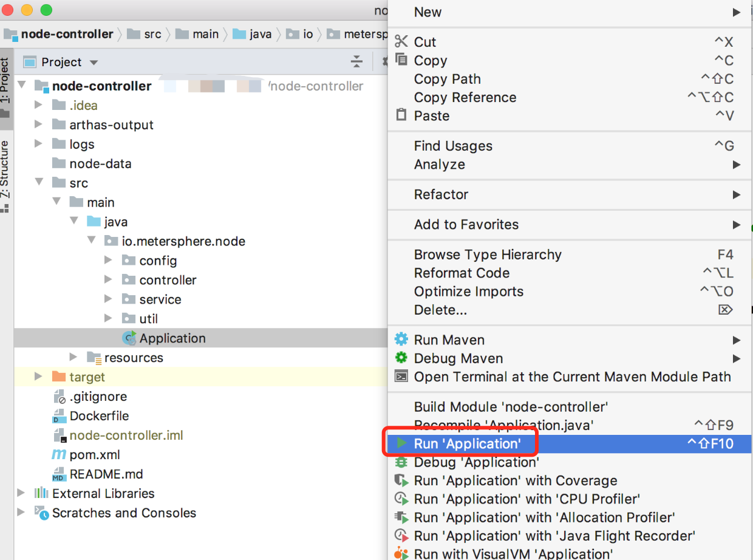
Task: Expand the .idea folder
Action: [39, 105]
